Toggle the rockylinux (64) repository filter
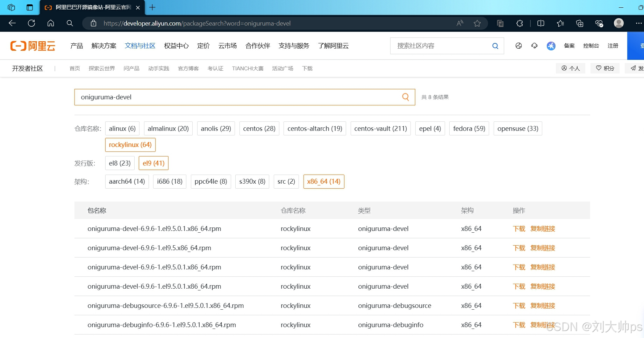This screenshot has width=644, height=338. point(130,145)
